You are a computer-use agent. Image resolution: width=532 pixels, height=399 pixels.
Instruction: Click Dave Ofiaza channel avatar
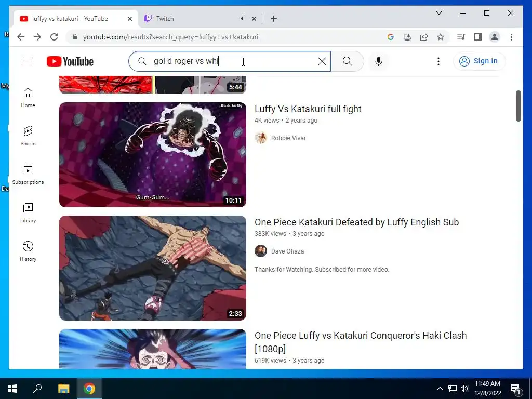point(261,251)
